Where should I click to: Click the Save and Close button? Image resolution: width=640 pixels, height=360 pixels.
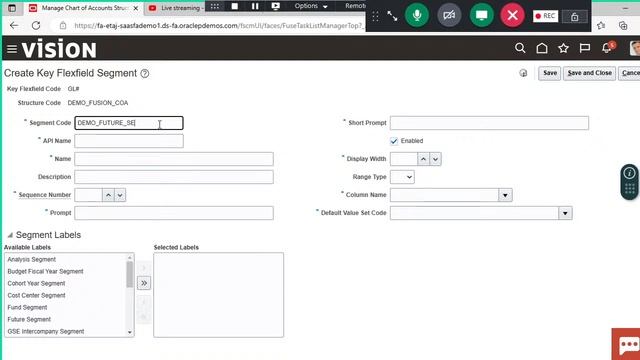pos(589,73)
